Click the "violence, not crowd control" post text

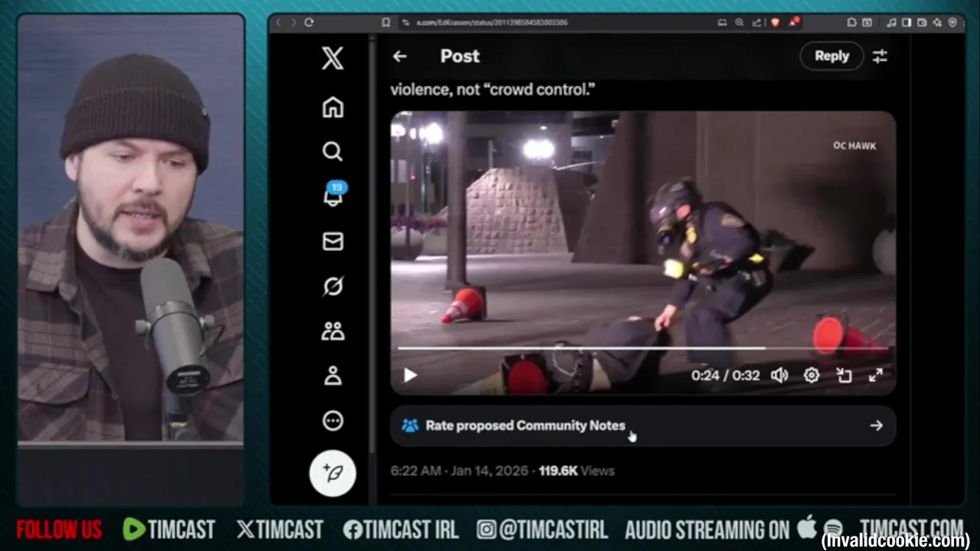click(493, 90)
